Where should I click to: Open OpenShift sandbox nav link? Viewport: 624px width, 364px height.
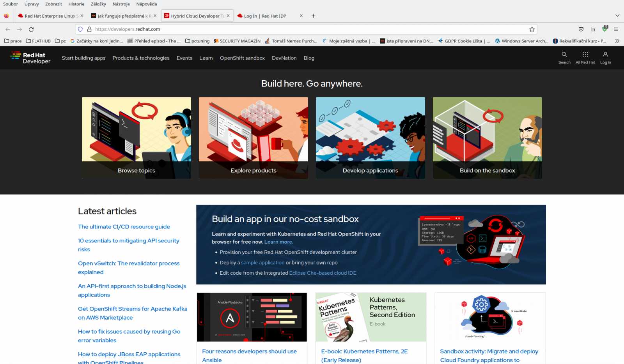242,58
